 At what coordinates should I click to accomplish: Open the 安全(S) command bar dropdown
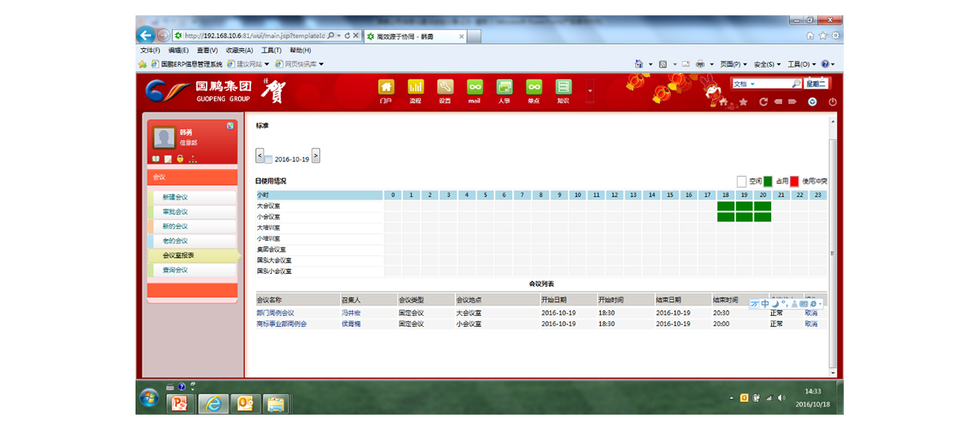[x=766, y=64]
